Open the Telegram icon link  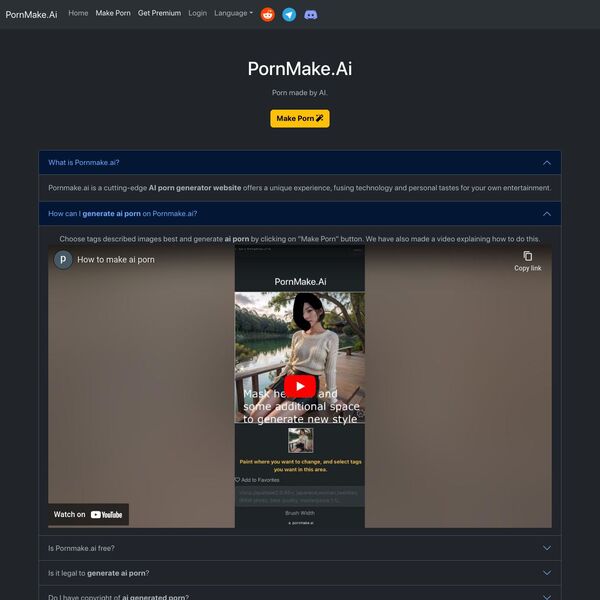tap(289, 14)
